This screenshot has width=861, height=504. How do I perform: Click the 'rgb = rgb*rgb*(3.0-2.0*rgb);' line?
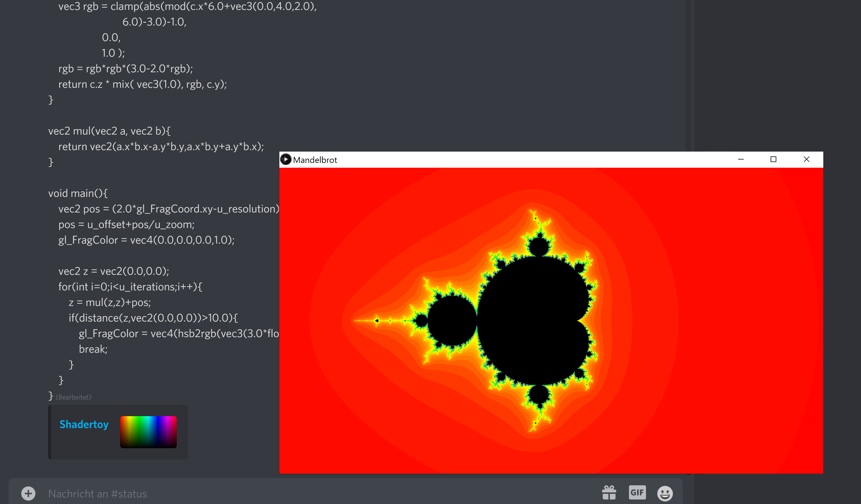(x=126, y=69)
